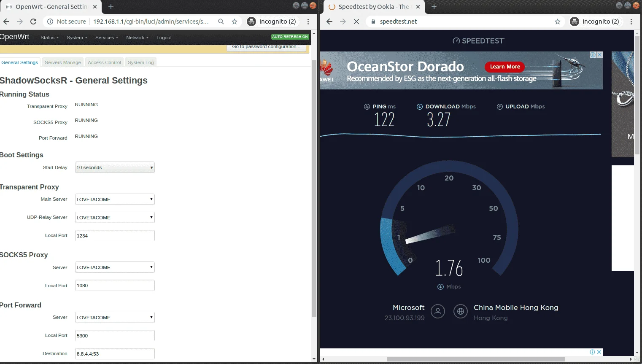642x364 pixels.
Task: Close the Speedtest by Ookla tab
Action: [x=418, y=7]
